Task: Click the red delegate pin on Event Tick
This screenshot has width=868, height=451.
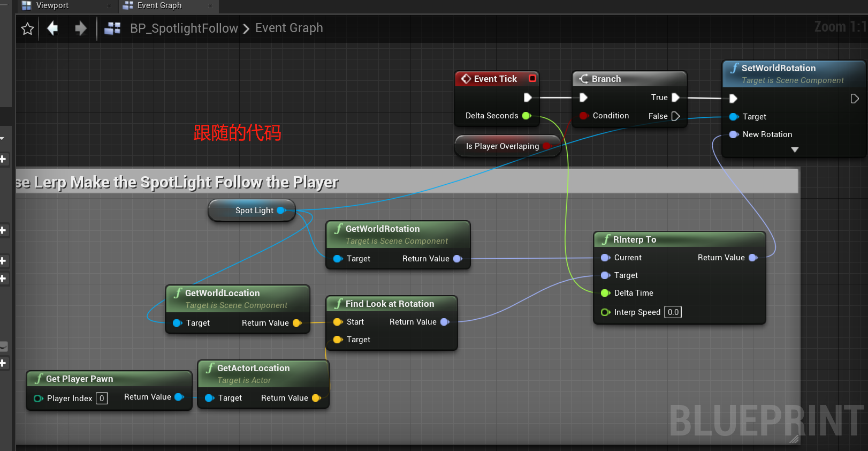Action: [532, 78]
